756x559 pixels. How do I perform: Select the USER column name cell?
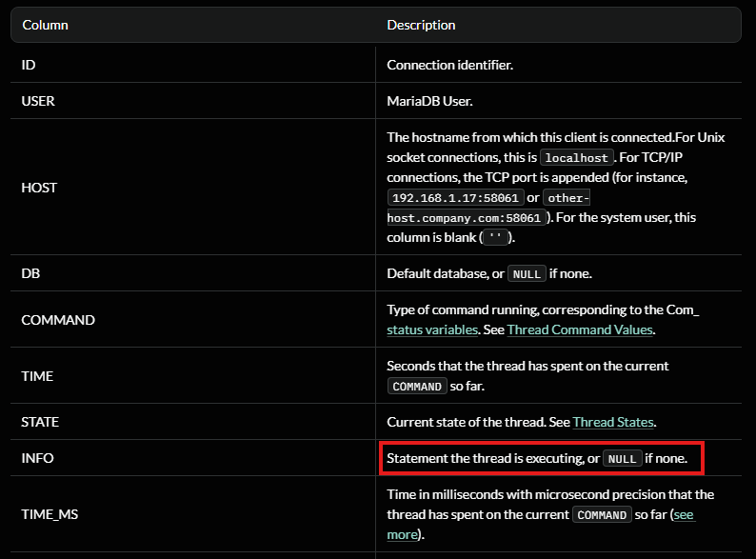[38, 100]
